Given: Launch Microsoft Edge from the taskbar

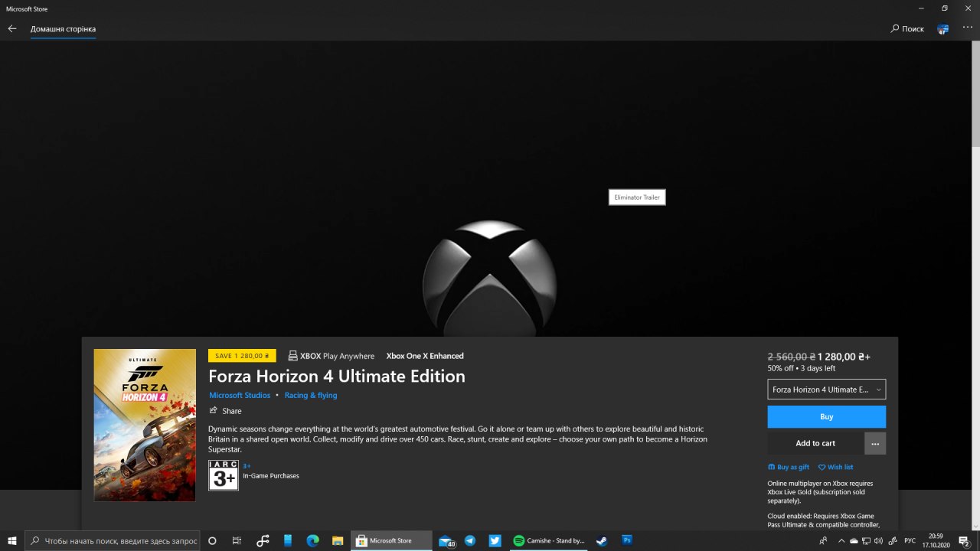Looking at the screenshot, I should coord(312,540).
